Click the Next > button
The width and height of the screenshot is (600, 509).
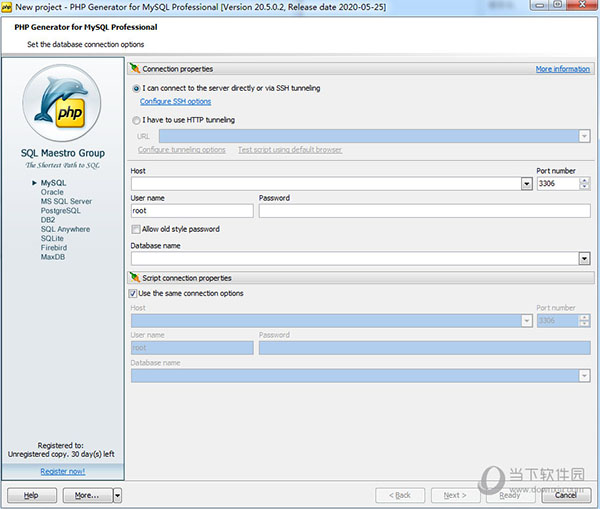(455, 495)
